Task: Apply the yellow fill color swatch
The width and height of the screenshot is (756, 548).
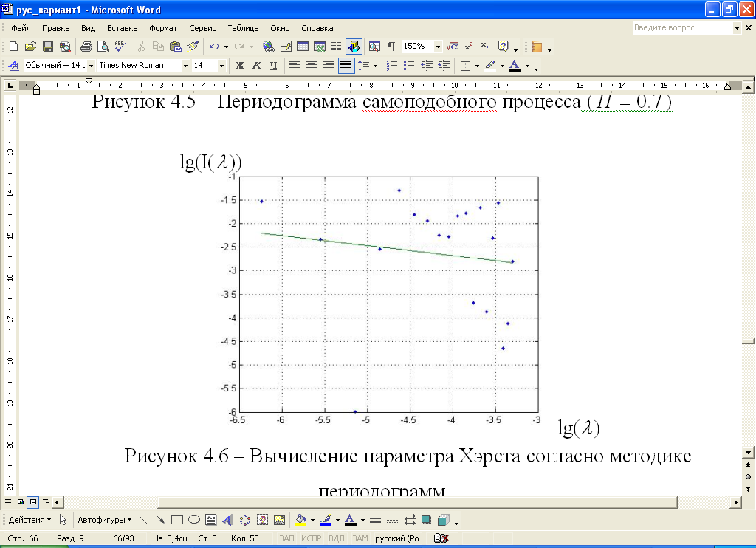Action: 300,519
